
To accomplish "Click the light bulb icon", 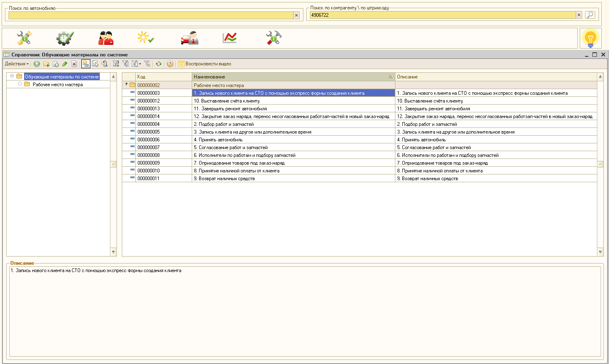I will 590,38.
